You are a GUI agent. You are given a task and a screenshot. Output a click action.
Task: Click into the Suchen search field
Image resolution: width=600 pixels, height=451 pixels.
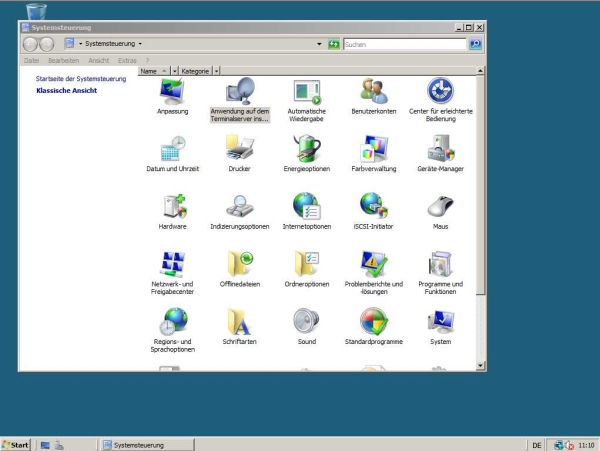405,44
